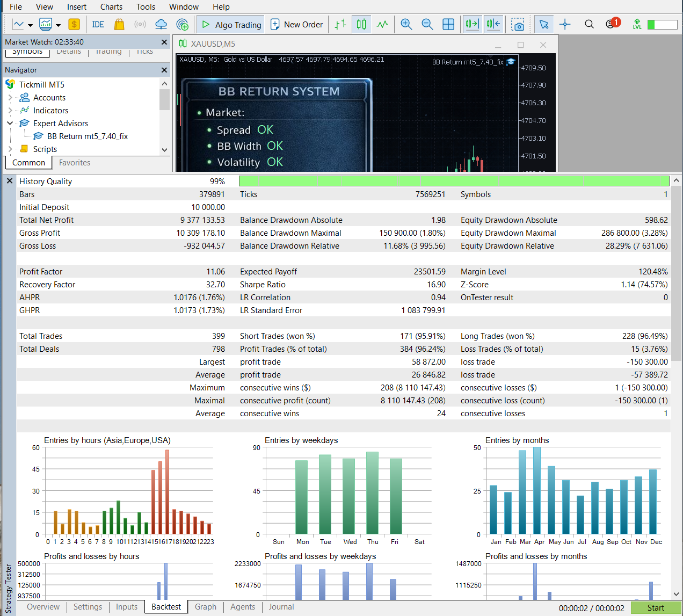This screenshot has width=683, height=616.
Task: Click the Indicators icon in Navigator
Action: point(25,111)
